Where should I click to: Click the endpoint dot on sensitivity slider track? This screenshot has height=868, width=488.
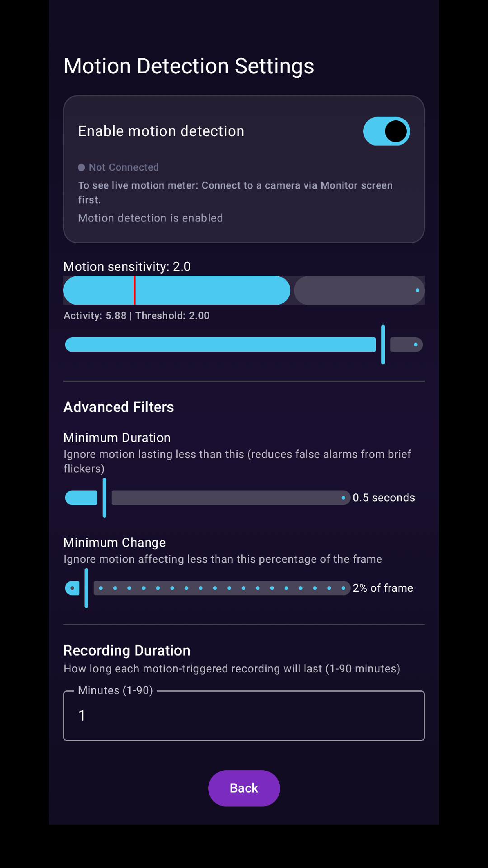417,290
